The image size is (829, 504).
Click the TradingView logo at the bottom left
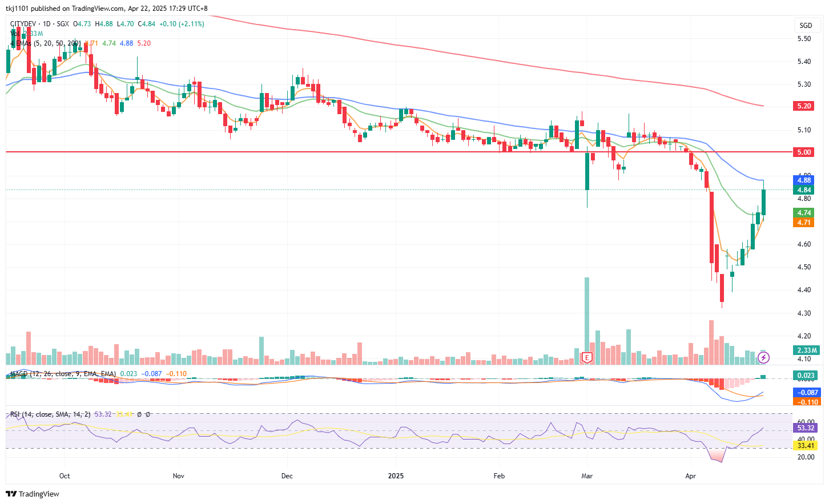[33, 494]
